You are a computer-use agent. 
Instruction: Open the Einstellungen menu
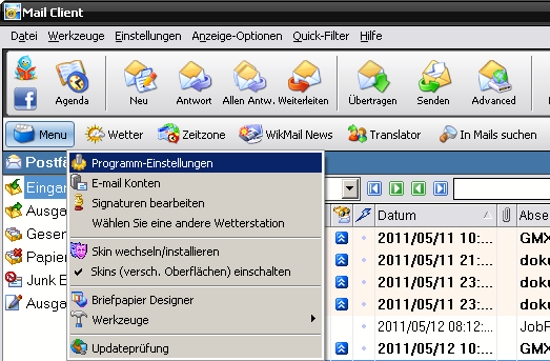pos(148,36)
